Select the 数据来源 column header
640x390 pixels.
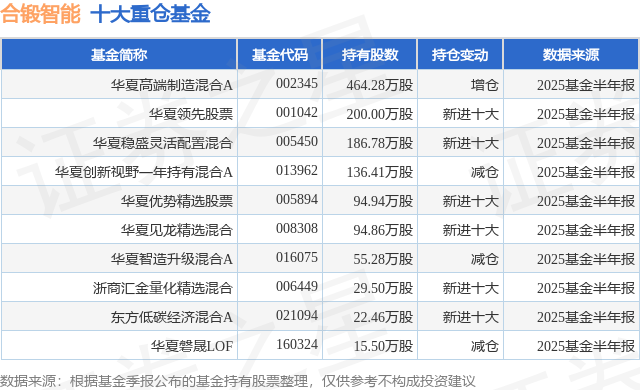pos(571,55)
